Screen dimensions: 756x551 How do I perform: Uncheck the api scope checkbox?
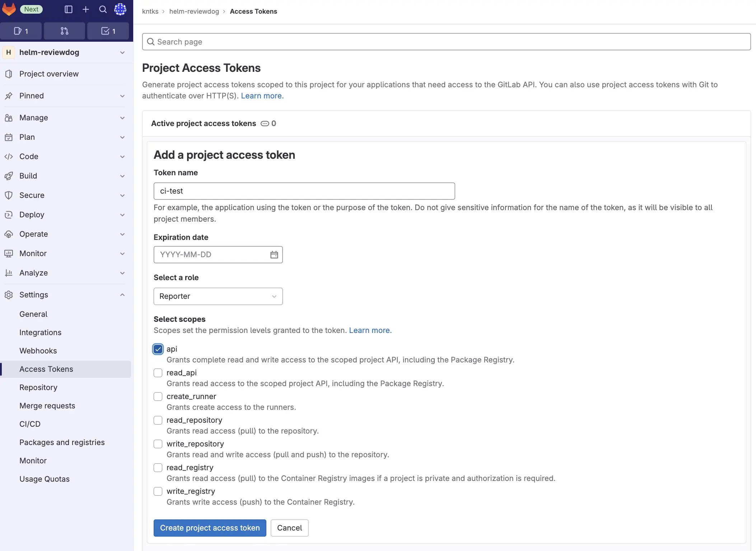click(x=158, y=349)
